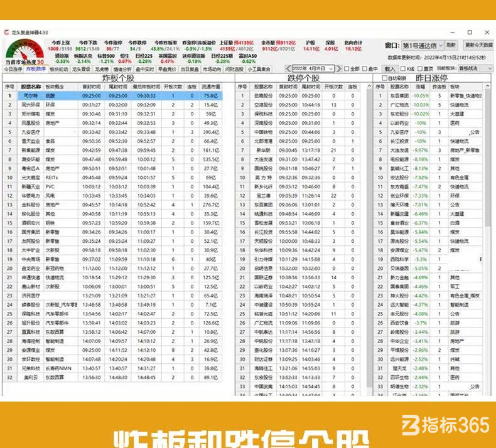Click the app logo in title bar
496x448 pixels.
tap(7, 32)
